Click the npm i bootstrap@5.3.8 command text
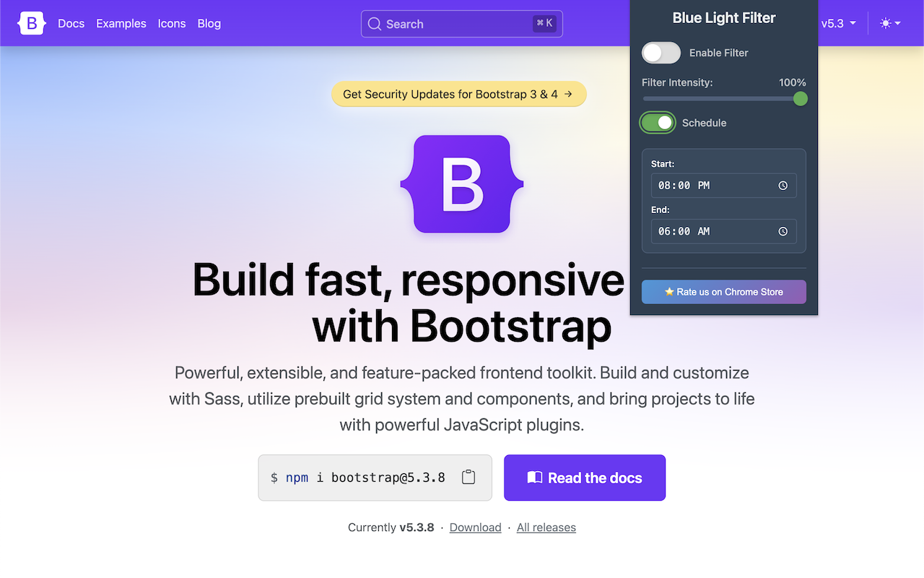924x578 pixels. tap(358, 478)
